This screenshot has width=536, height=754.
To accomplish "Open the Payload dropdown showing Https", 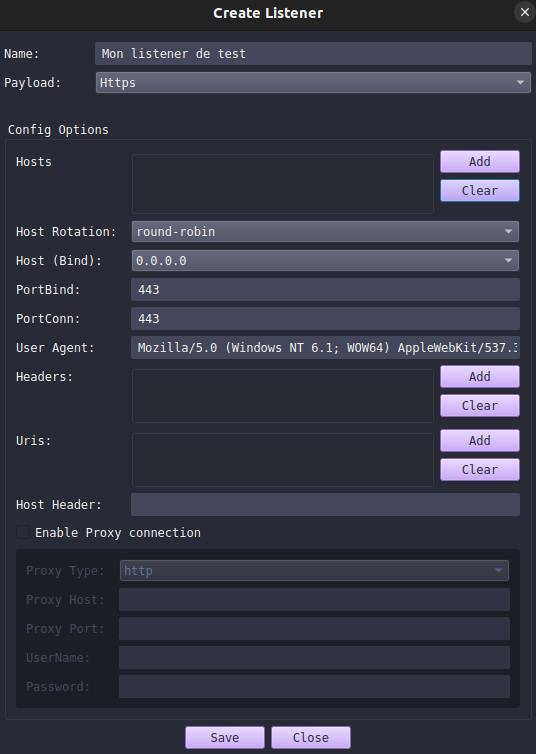I will [313, 83].
